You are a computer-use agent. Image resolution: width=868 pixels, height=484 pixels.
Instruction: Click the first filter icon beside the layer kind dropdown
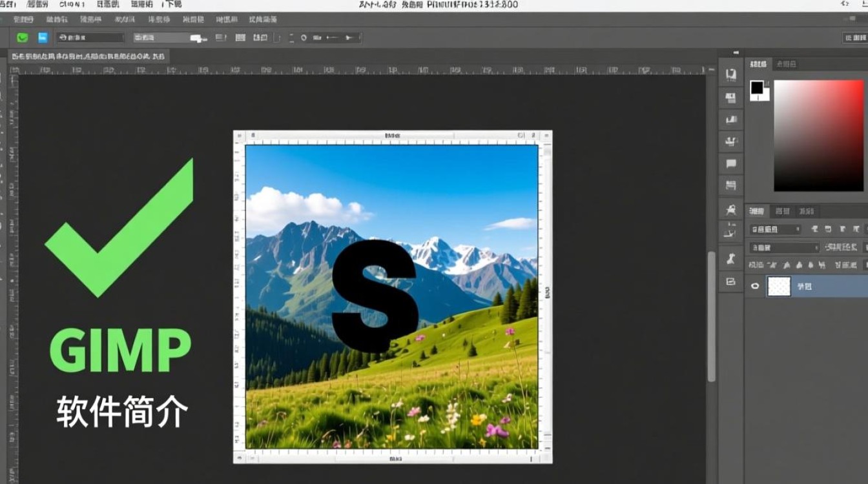coord(814,229)
